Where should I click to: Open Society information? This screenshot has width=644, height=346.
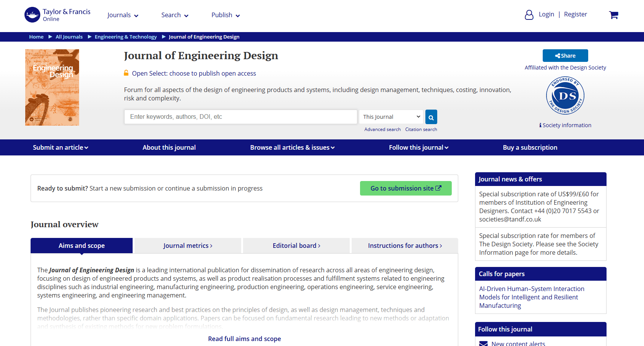point(565,125)
